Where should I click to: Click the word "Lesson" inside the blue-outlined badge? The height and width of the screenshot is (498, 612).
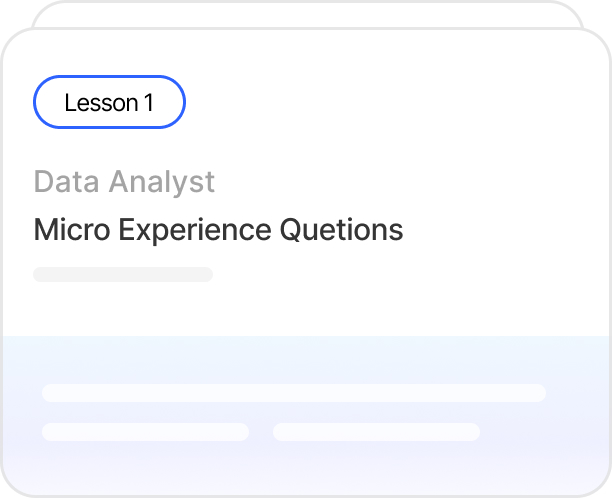[x=101, y=103]
